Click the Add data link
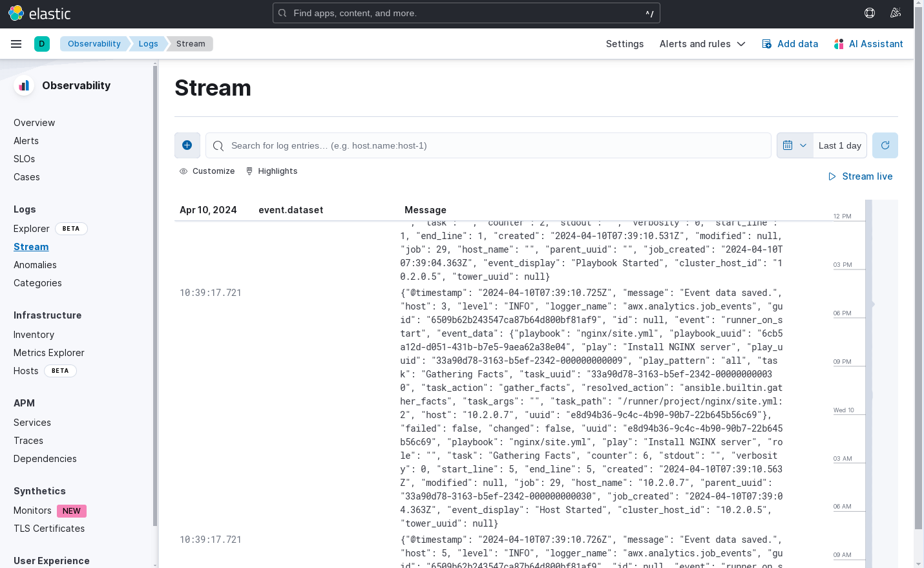924x568 pixels. click(790, 44)
